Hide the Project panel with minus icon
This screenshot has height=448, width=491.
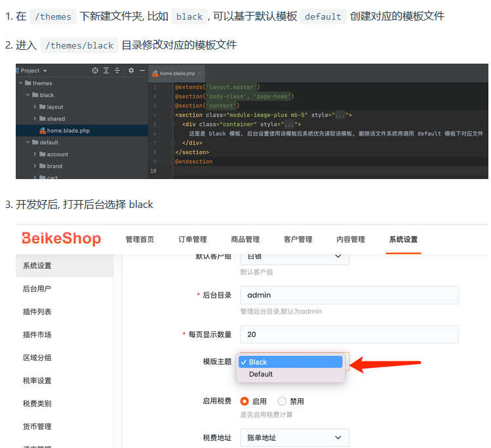142,70
